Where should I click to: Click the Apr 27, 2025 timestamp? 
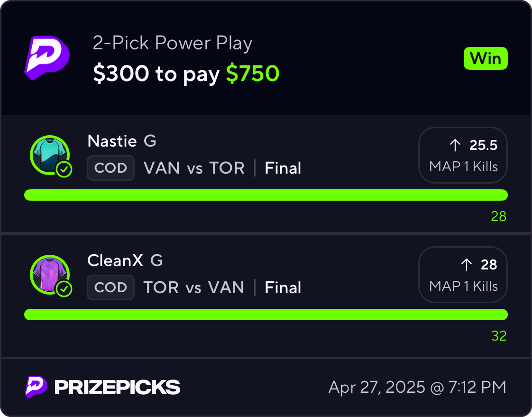[x=417, y=387]
